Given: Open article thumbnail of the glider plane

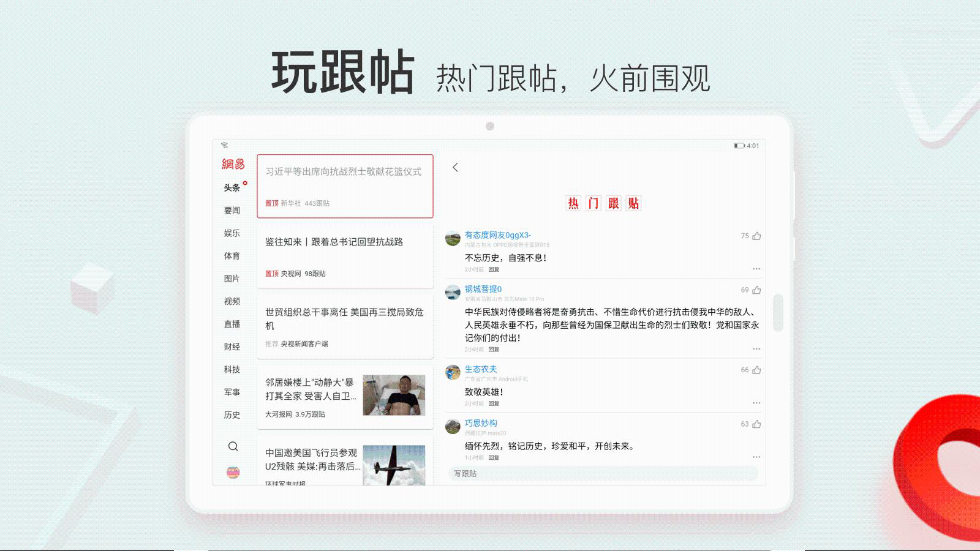Looking at the screenshot, I should point(394,465).
